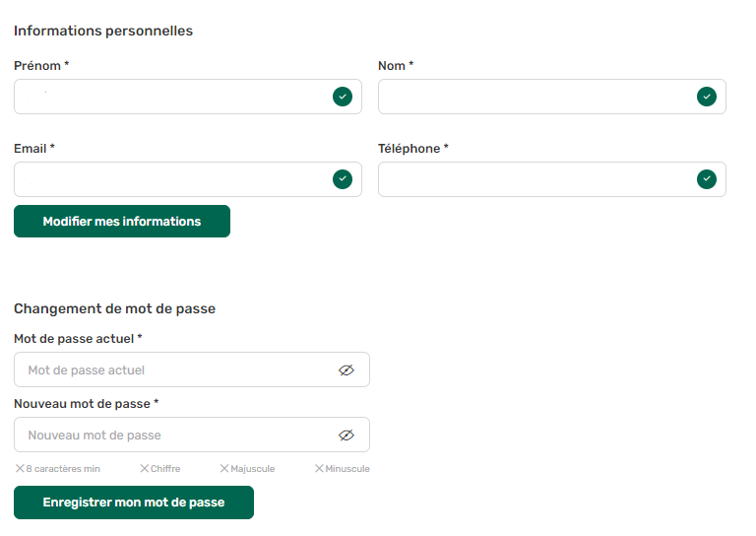
Task: Click the X icon beside Minuscule
Action: [x=319, y=468]
